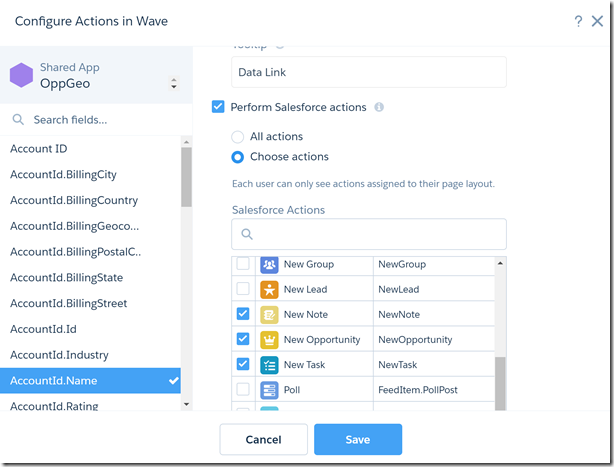The image size is (614, 467).
Task: Select the Account ID field
Action: [x=90, y=149]
